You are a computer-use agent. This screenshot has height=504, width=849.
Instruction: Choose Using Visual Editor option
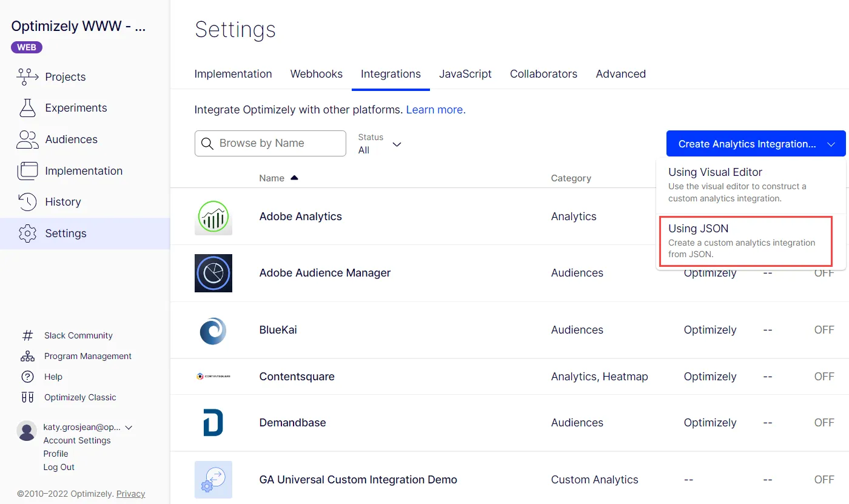(751, 185)
